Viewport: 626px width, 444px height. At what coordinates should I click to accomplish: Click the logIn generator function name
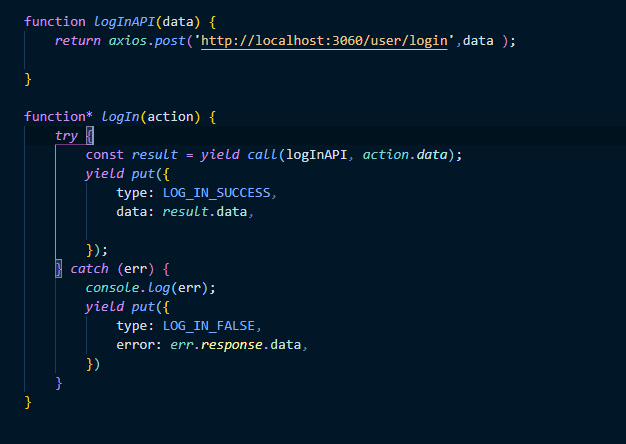tap(120, 116)
